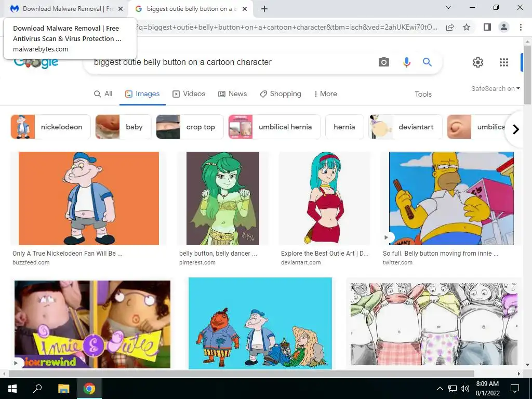Share this page from address bar
Screen dimensions: 532x399
(450, 27)
